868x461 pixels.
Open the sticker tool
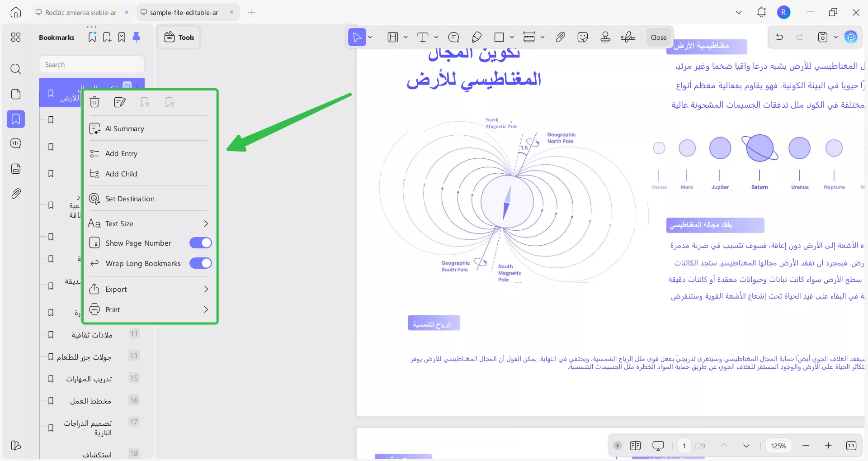(x=583, y=37)
